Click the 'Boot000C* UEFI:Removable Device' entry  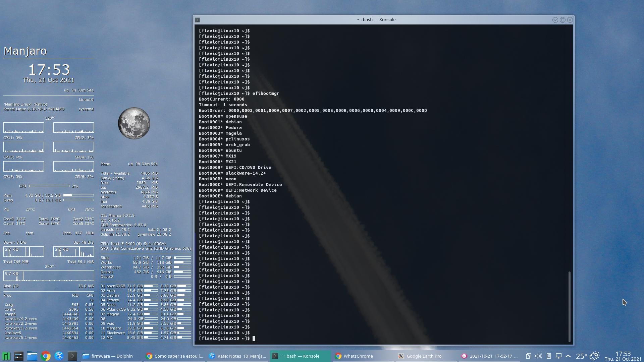tap(240, 185)
